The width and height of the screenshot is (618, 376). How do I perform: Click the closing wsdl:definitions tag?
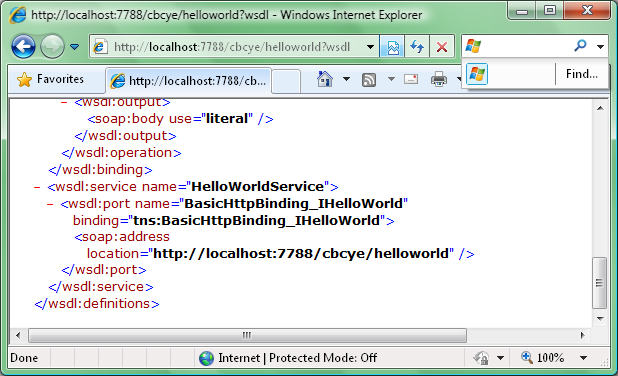[97, 304]
